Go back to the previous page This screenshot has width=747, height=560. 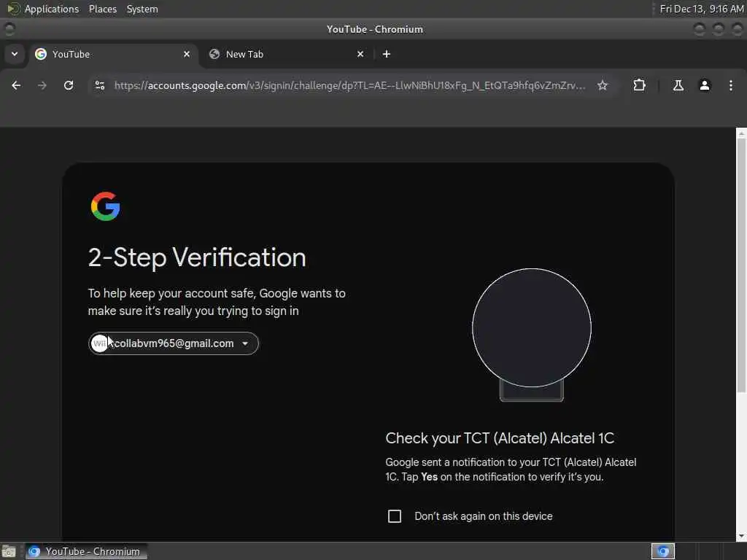(x=16, y=85)
